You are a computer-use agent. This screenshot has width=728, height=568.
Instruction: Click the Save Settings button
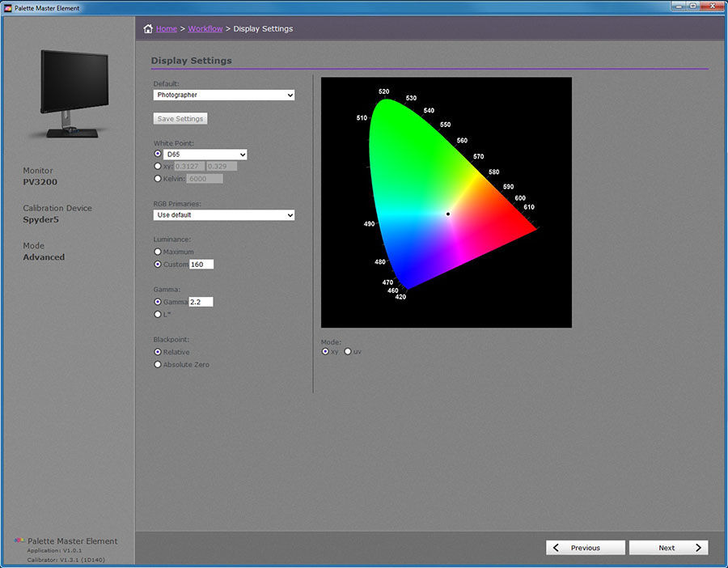[x=180, y=118]
